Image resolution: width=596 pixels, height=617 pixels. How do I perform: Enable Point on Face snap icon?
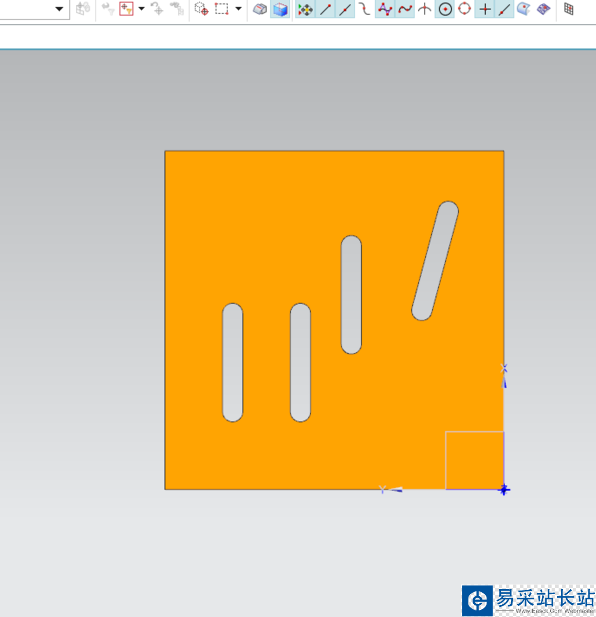pyautogui.click(x=523, y=9)
